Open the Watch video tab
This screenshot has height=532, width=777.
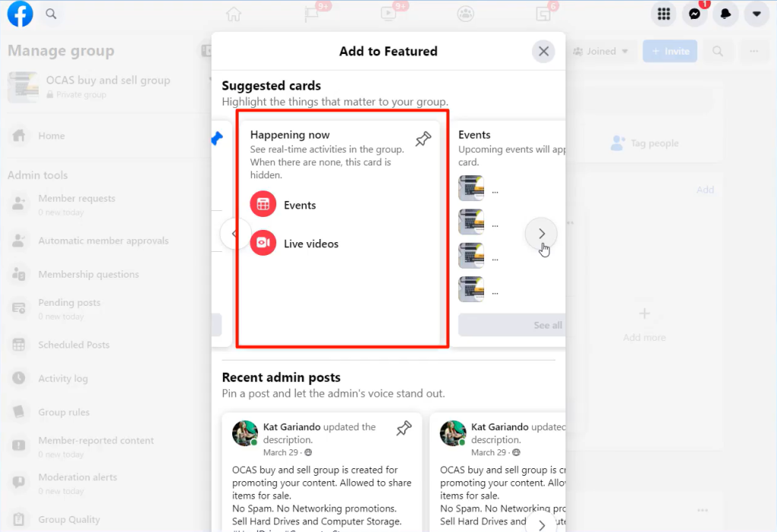coord(388,14)
